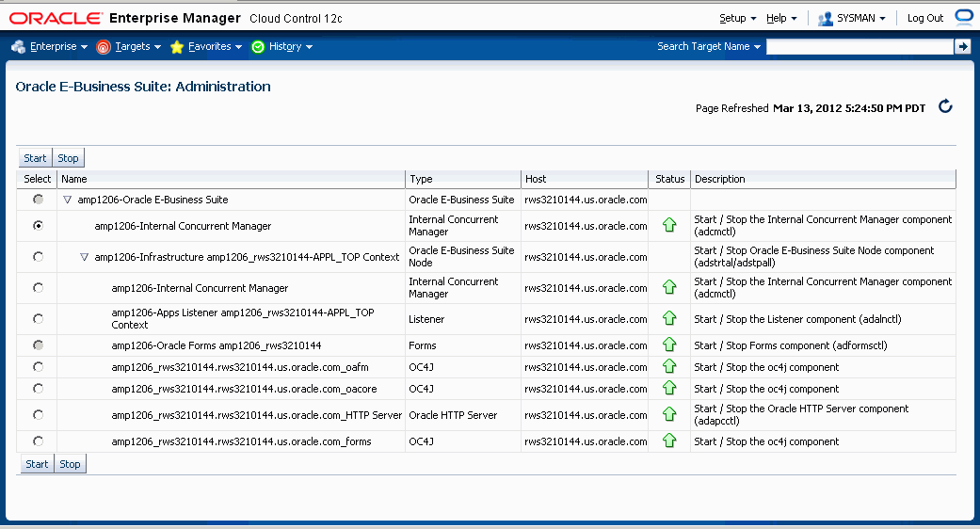Click the name ending in 'com_oacore'

click(x=244, y=389)
